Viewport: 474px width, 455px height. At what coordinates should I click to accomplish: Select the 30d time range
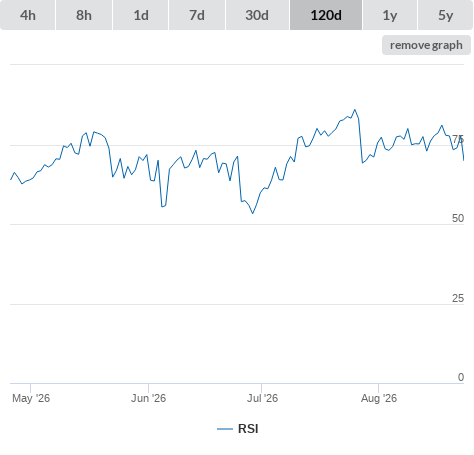(x=257, y=15)
